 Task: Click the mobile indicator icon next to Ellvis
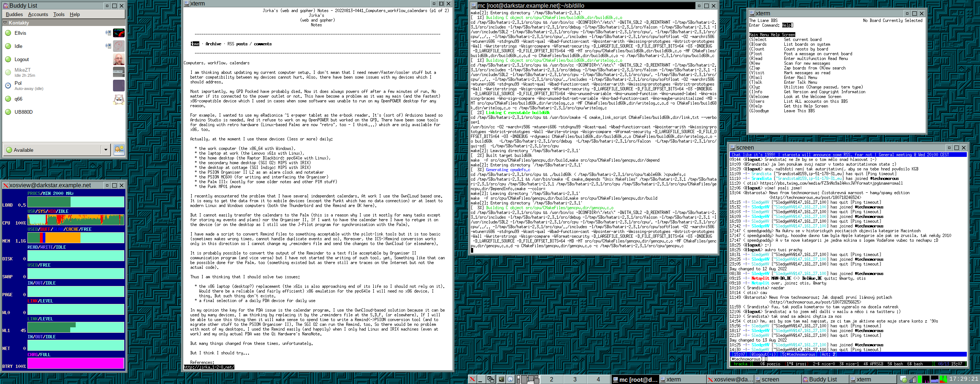point(108,33)
